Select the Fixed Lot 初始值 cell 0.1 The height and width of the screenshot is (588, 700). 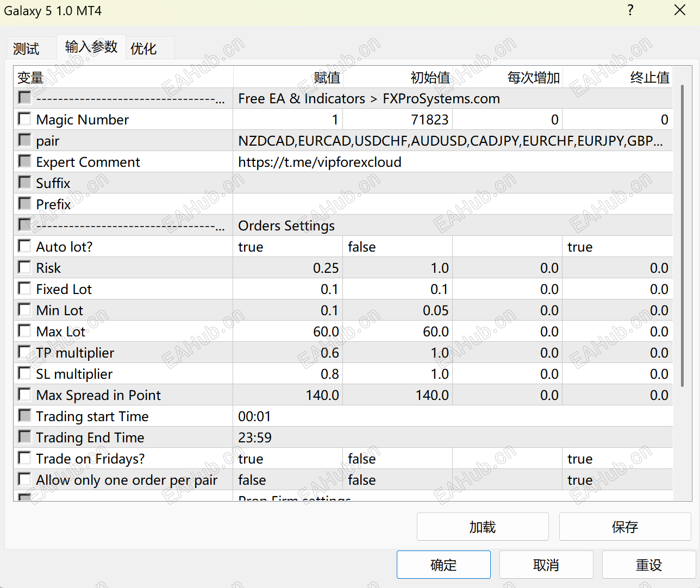point(398,289)
